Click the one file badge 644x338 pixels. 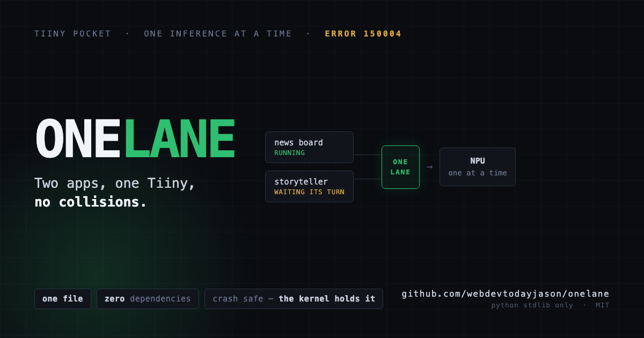click(x=63, y=299)
